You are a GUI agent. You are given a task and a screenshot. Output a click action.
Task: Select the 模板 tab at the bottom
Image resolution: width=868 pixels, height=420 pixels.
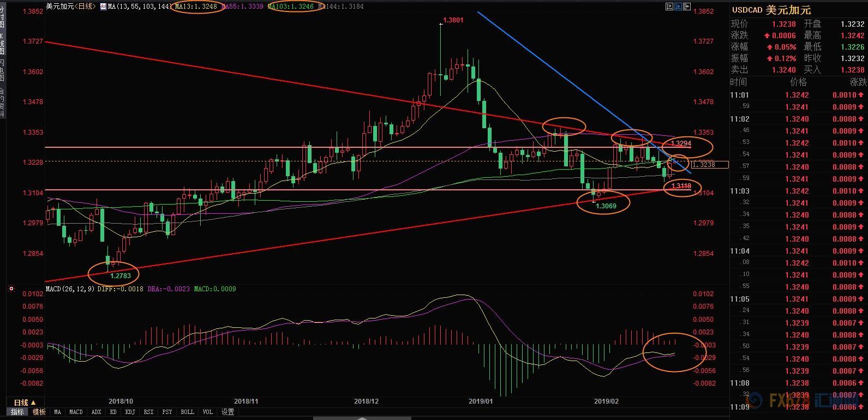pos(39,412)
